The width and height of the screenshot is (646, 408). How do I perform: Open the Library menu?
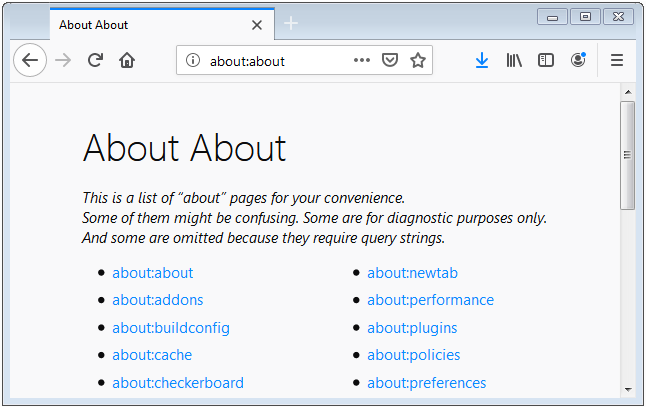(x=514, y=60)
